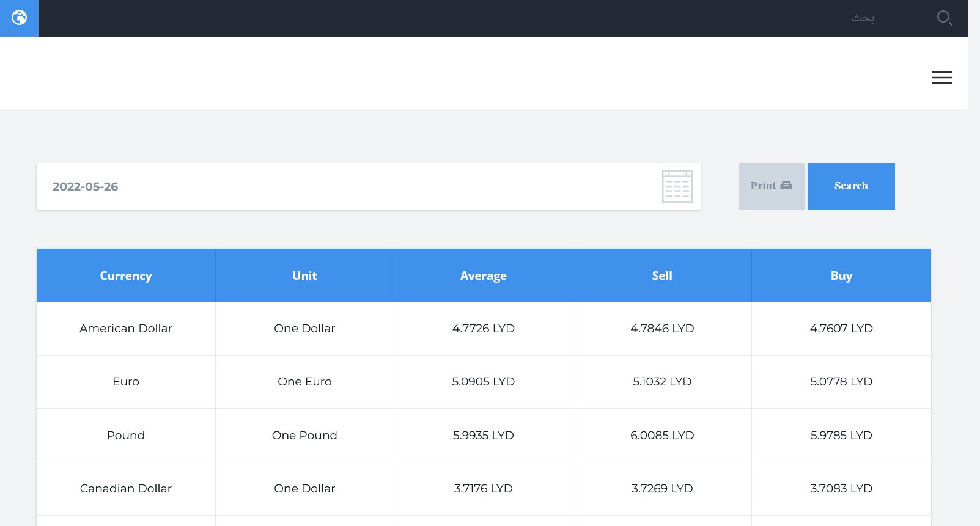The image size is (980, 526).
Task: Click the Sell column header
Action: pos(662,276)
